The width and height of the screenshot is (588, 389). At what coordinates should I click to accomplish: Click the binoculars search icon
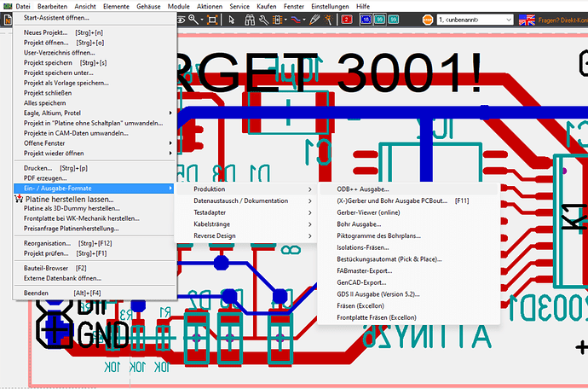250,20
